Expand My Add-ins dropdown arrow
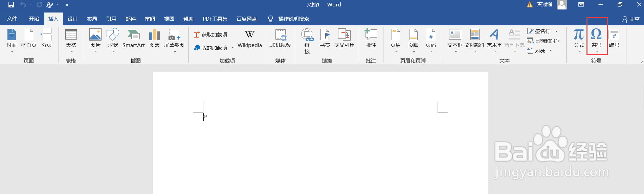Image resolution: width=644 pixels, height=194 pixels. coord(233,48)
